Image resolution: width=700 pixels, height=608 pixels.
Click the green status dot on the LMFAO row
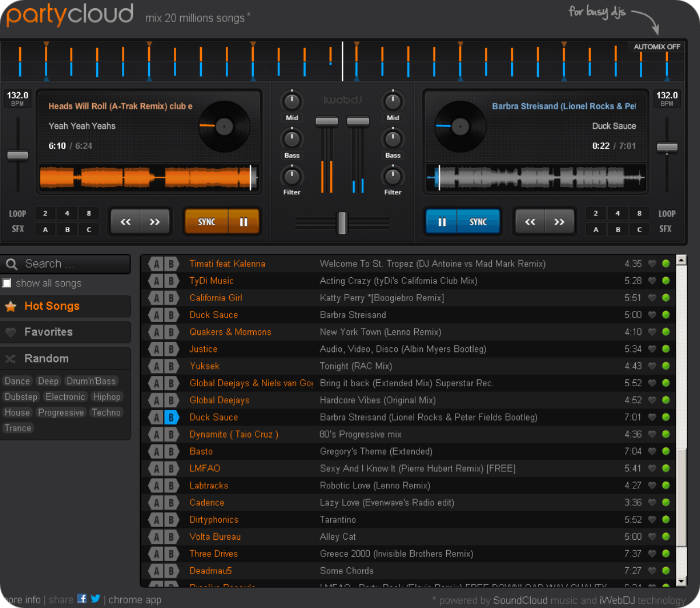click(666, 468)
